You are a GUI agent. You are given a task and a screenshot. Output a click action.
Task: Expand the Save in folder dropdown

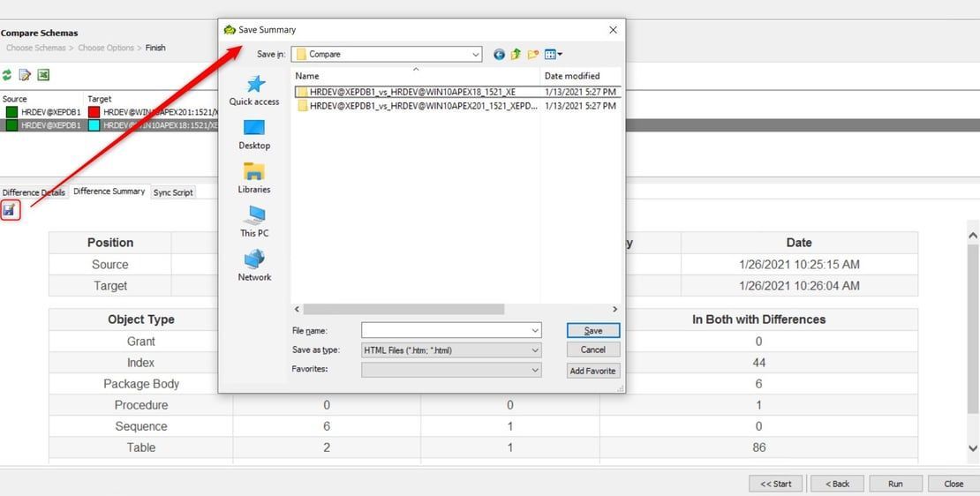475,55
